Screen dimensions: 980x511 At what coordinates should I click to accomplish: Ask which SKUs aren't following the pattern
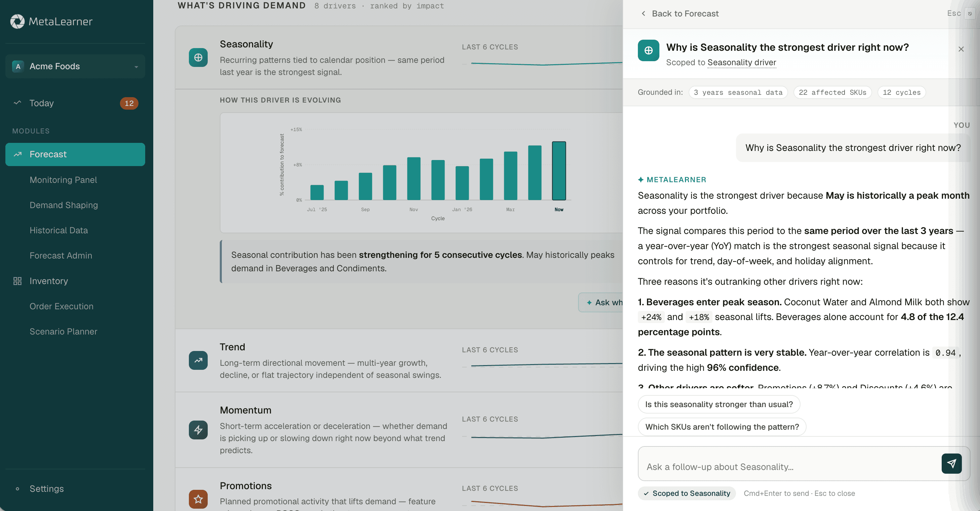click(722, 427)
